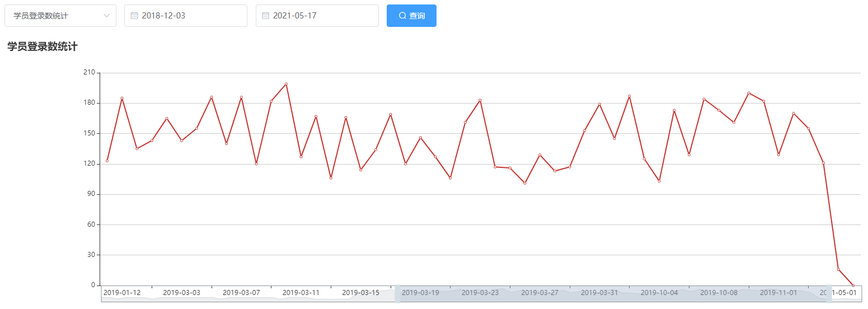868x309 pixels.
Task: Click the x-axis label 2019-03-27
Action: tap(539, 293)
